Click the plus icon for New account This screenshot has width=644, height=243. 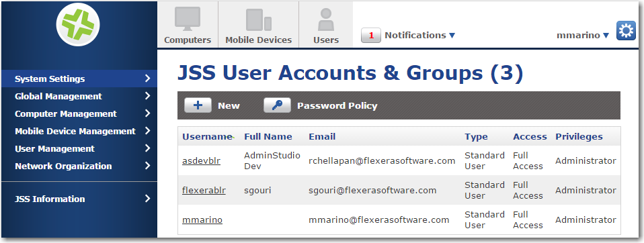pyautogui.click(x=198, y=105)
